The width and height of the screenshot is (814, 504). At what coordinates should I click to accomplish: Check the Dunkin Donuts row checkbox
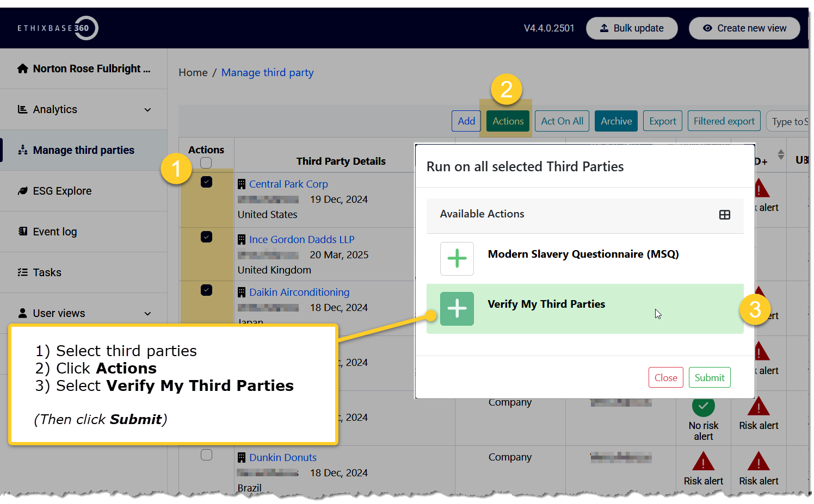click(206, 455)
